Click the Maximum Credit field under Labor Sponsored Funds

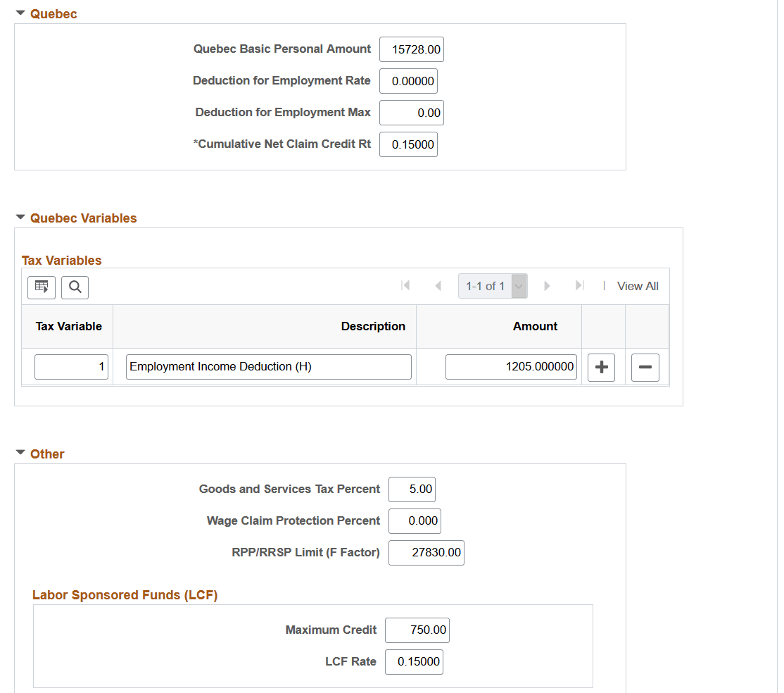(417, 630)
